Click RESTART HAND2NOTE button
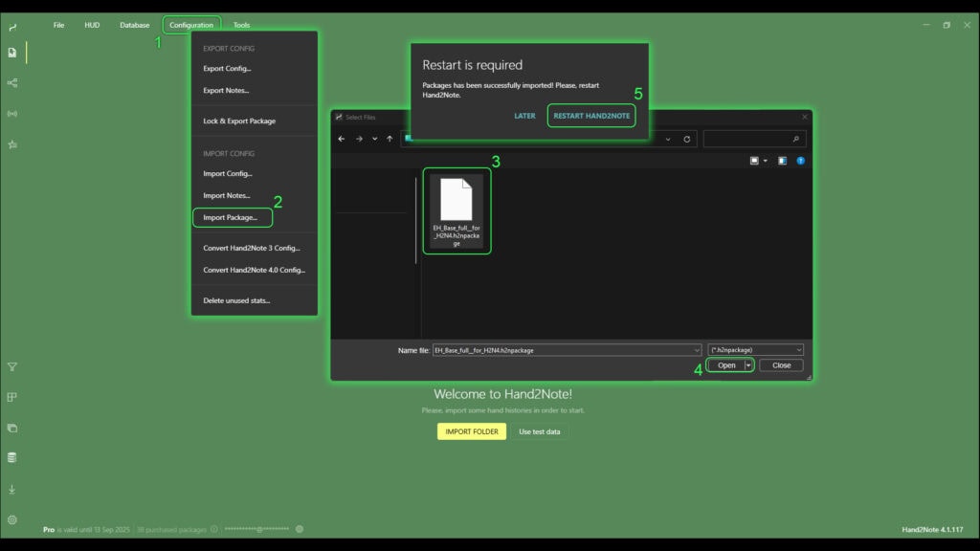The width and height of the screenshot is (980, 551). [x=591, y=116]
